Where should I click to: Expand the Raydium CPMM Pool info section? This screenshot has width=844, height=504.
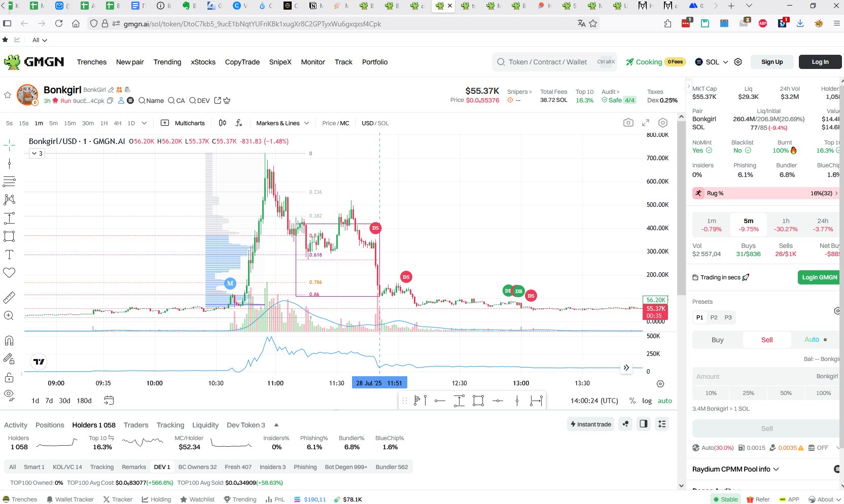[735, 469]
